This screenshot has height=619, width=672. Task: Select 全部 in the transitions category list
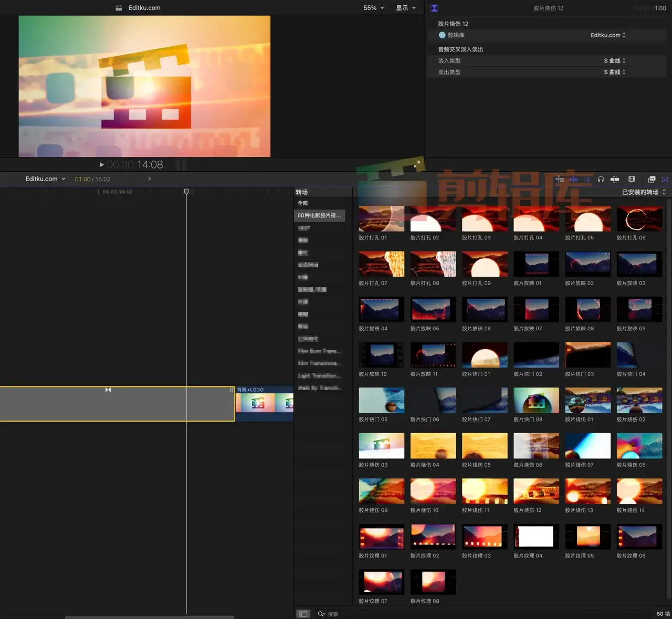(302, 203)
